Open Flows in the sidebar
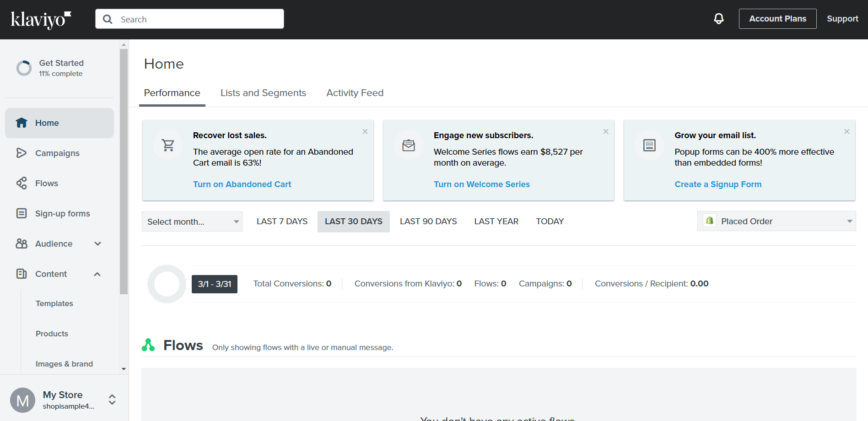 pos(59,183)
